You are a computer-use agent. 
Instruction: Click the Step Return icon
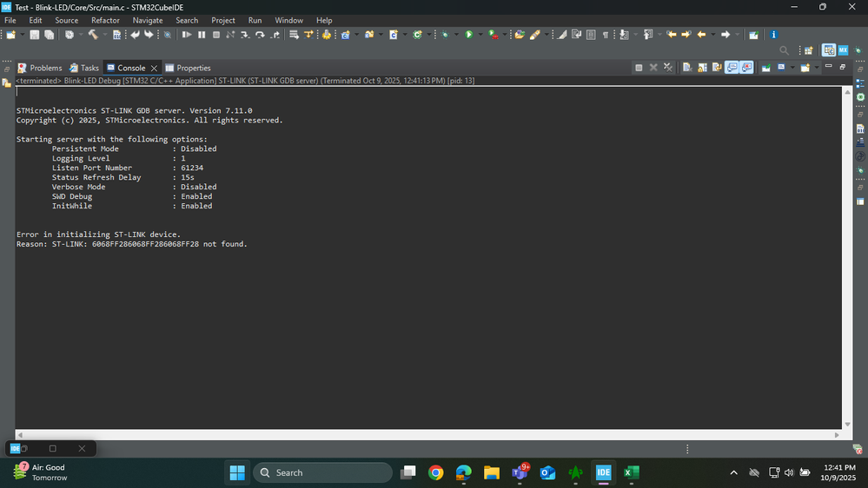pos(275,35)
